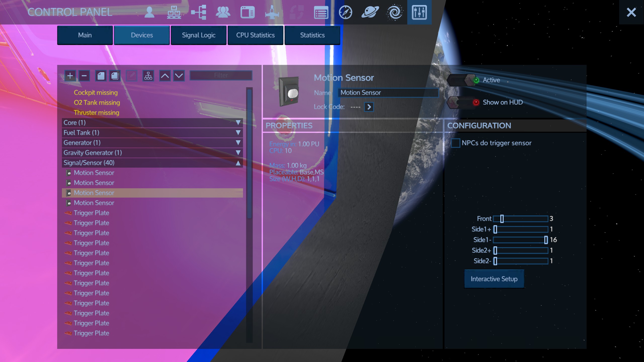
Task: Select the control panel sliders icon
Action: 419,12
